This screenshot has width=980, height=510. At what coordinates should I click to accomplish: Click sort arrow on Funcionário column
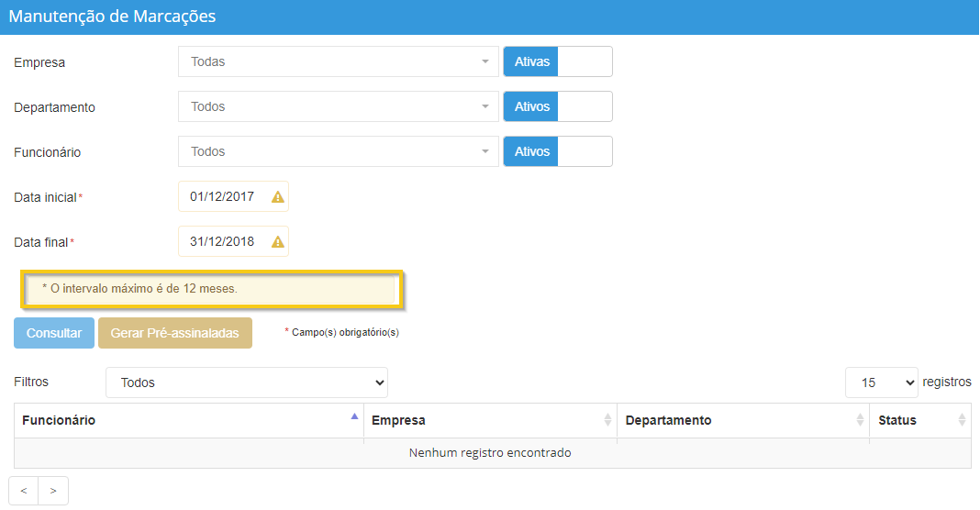[354, 417]
